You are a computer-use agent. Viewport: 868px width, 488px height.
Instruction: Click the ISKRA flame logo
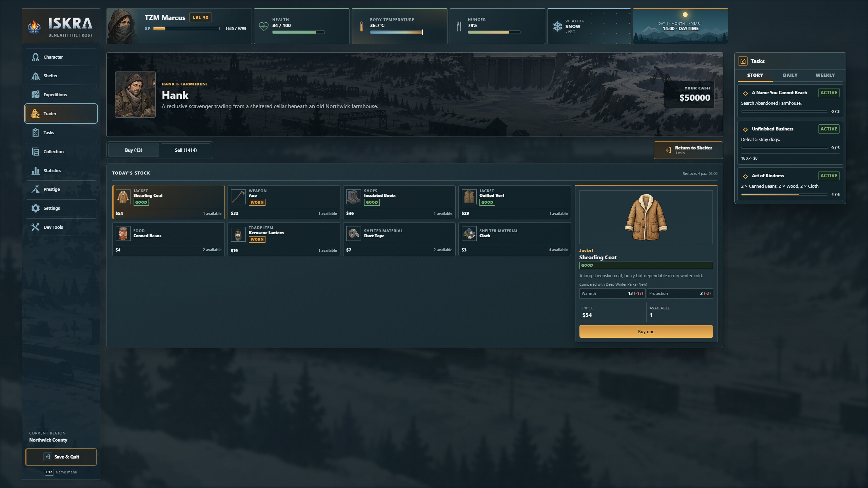point(34,26)
